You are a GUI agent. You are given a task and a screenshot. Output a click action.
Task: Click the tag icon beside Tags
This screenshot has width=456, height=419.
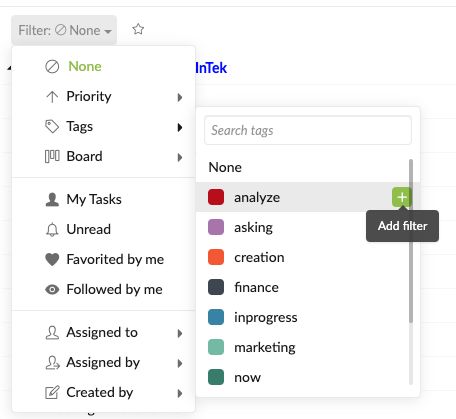coord(52,126)
